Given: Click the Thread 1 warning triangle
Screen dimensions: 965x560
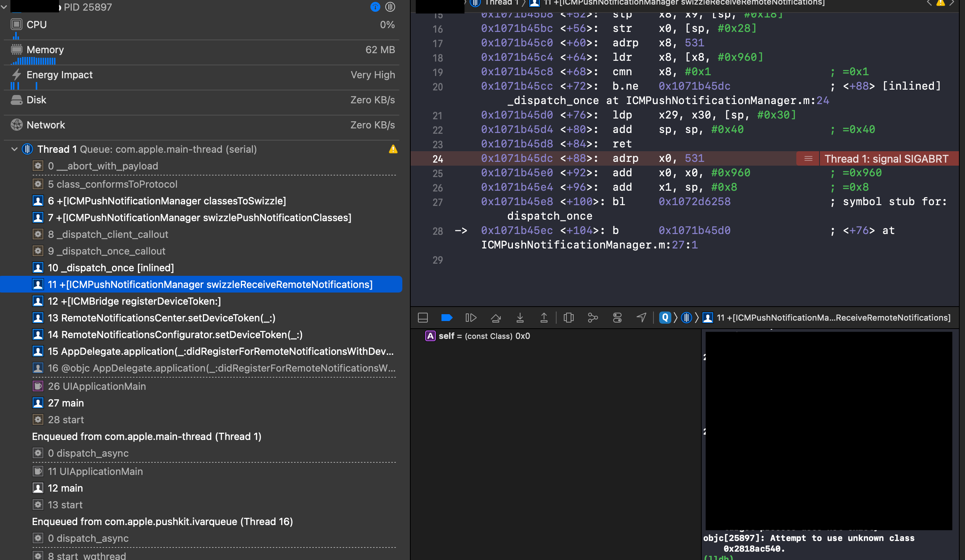Looking at the screenshot, I should click(393, 149).
